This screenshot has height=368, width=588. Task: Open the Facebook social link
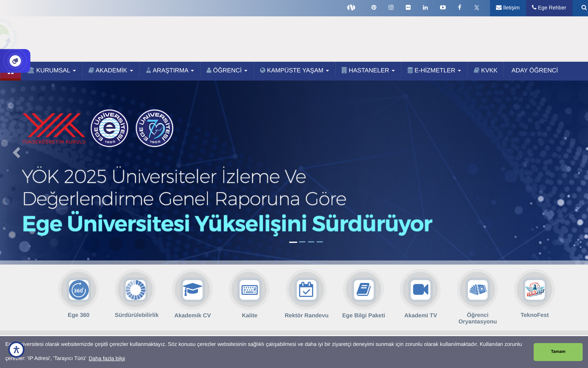tap(459, 7)
